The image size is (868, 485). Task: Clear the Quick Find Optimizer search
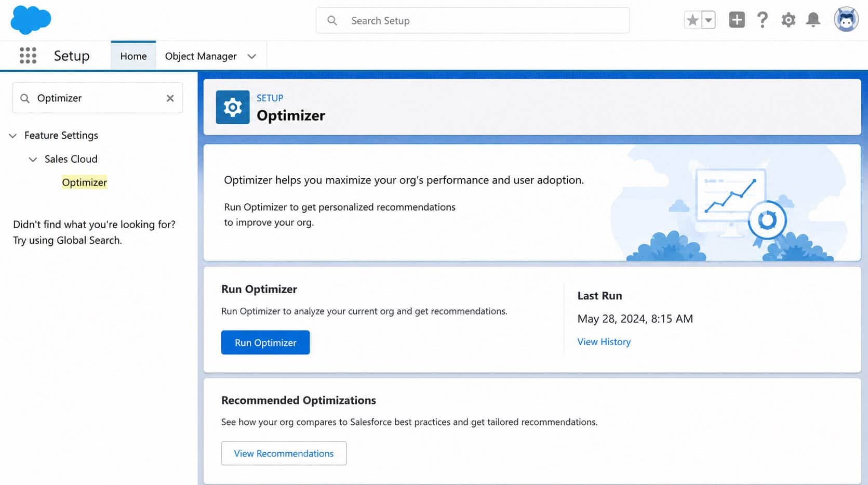pyautogui.click(x=170, y=98)
